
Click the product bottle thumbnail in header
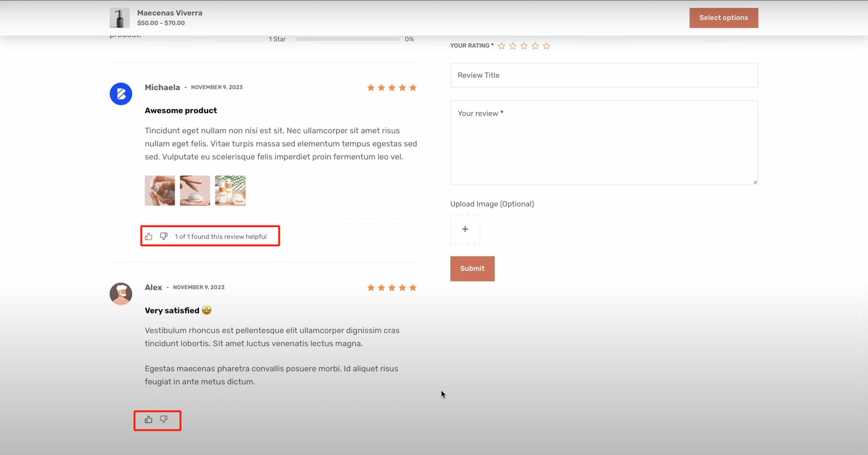[119, 18]
